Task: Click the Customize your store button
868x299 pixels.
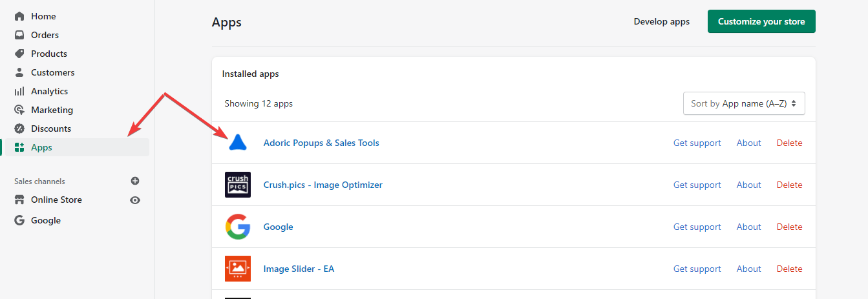Action: point(761,21)
